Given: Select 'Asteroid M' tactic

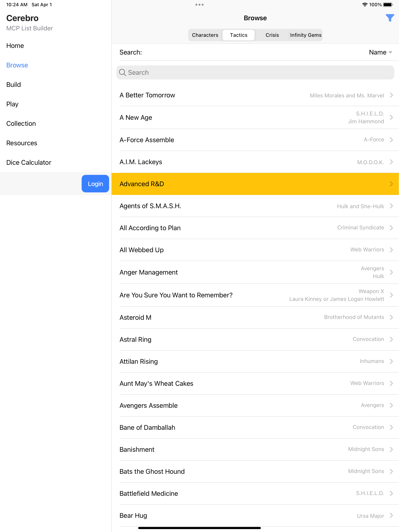Looking at the screenshot, I should point(255,317).
